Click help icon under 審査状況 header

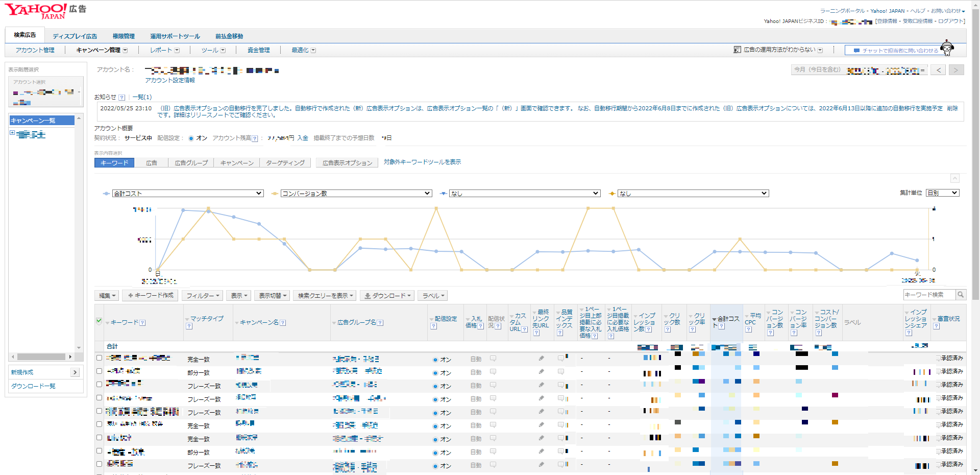tap(936, 326)
